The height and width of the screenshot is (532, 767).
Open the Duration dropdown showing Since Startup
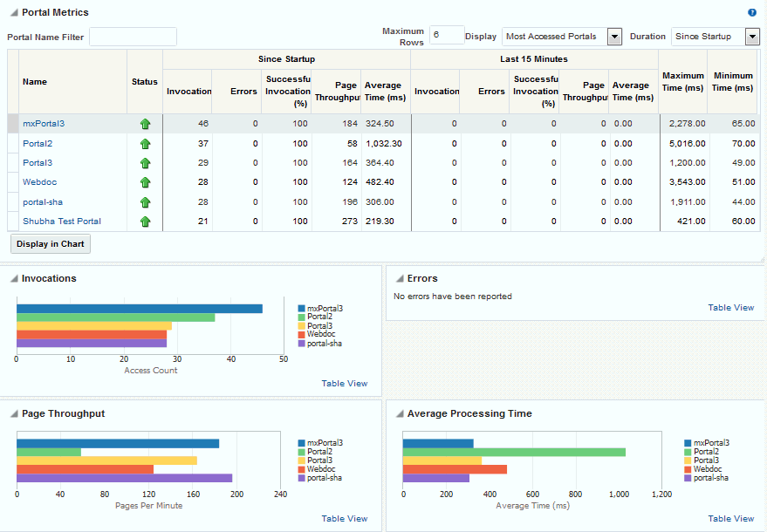[752, 37]
